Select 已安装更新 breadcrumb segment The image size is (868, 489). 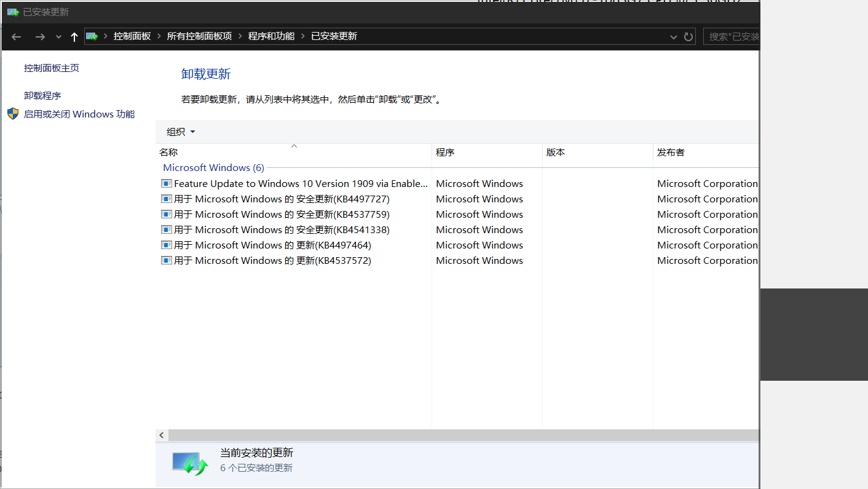click(334, 36)
